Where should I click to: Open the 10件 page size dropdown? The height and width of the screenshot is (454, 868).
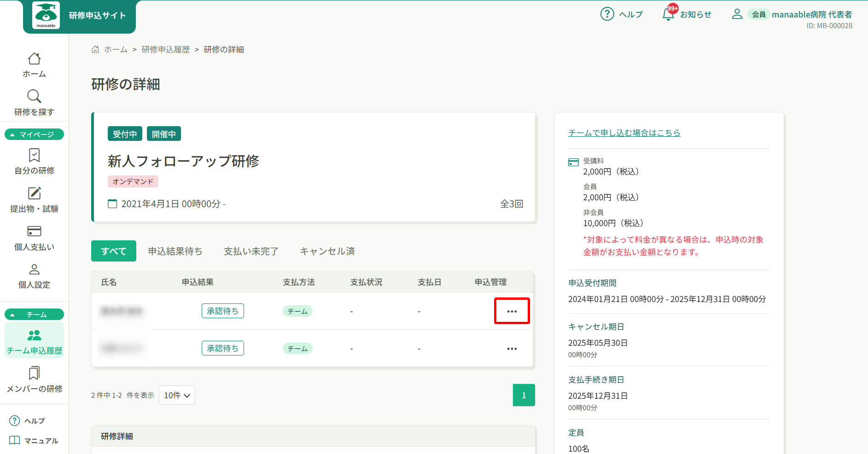click(177, 395)
